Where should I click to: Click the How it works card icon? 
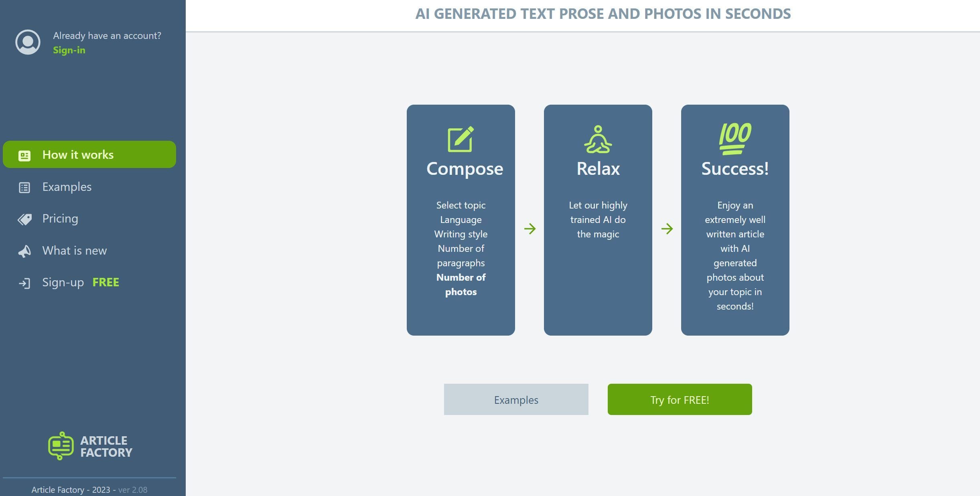point(24,156)
